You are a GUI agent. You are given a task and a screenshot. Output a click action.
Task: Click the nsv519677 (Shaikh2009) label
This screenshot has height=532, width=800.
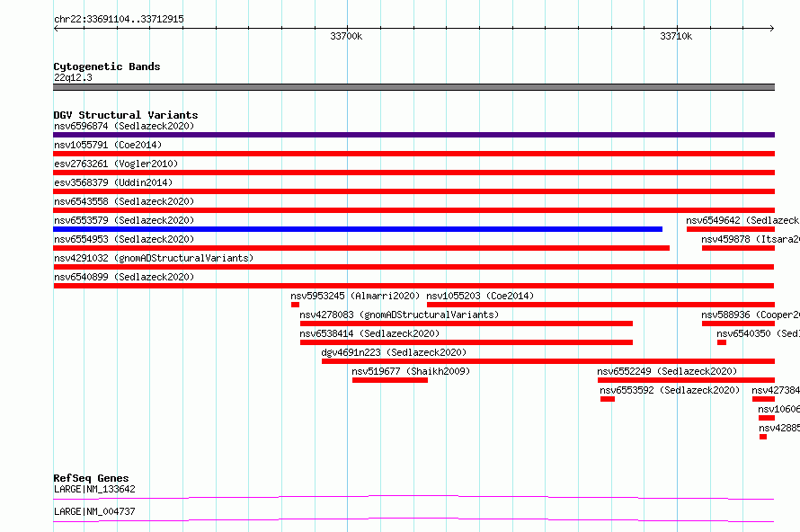411,371
